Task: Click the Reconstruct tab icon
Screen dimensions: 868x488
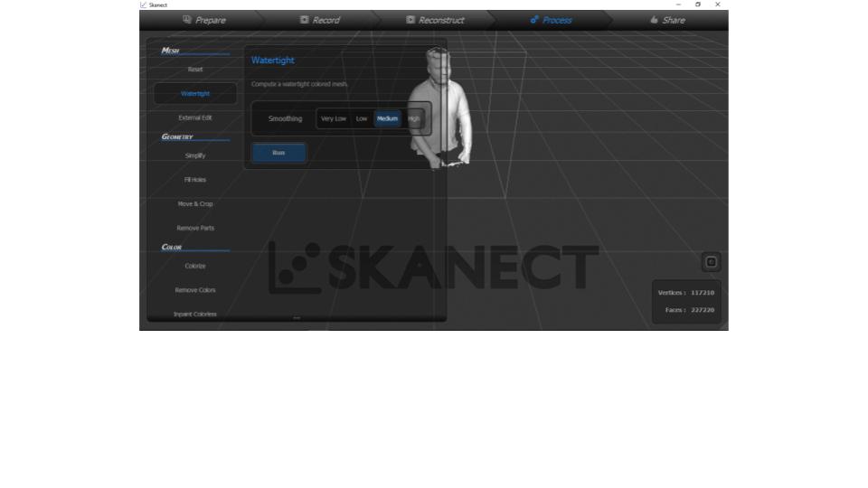Action: 410,19
